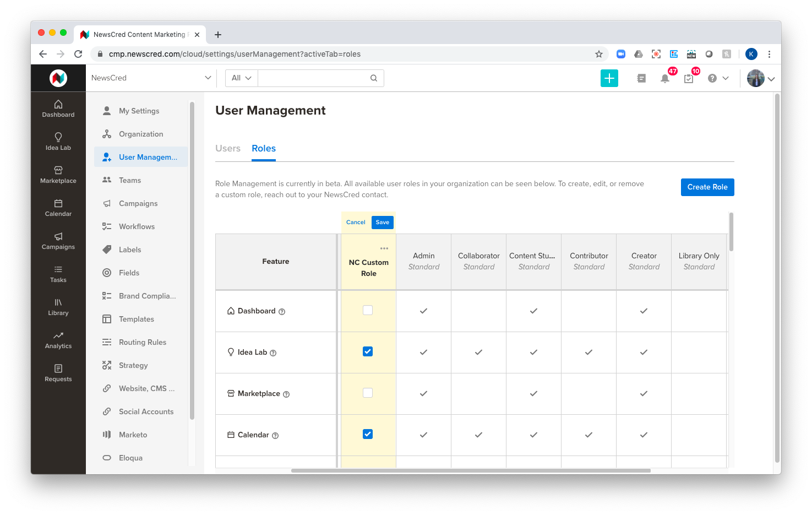
Task: Open Strategy settings
Action: (x=141, y=365)
